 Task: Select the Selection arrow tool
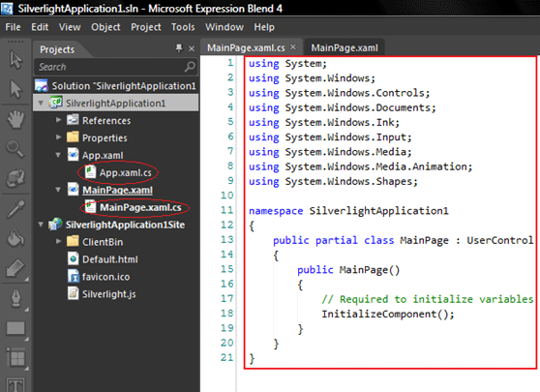click(x=15, y=60)
